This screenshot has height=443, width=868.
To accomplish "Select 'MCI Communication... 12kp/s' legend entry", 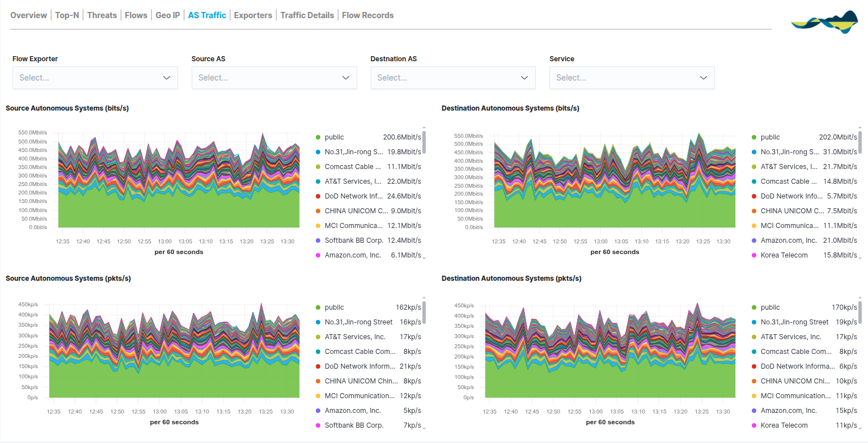I will point(368,396).
